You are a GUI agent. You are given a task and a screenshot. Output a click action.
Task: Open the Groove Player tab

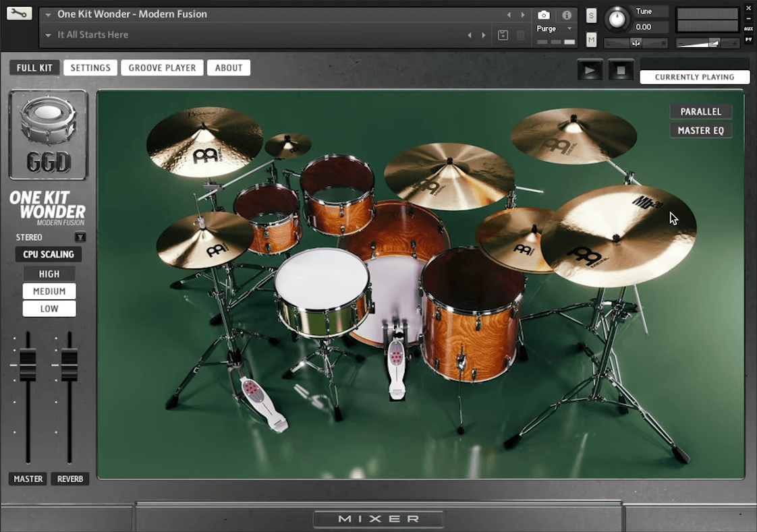(x=162, y=67)
